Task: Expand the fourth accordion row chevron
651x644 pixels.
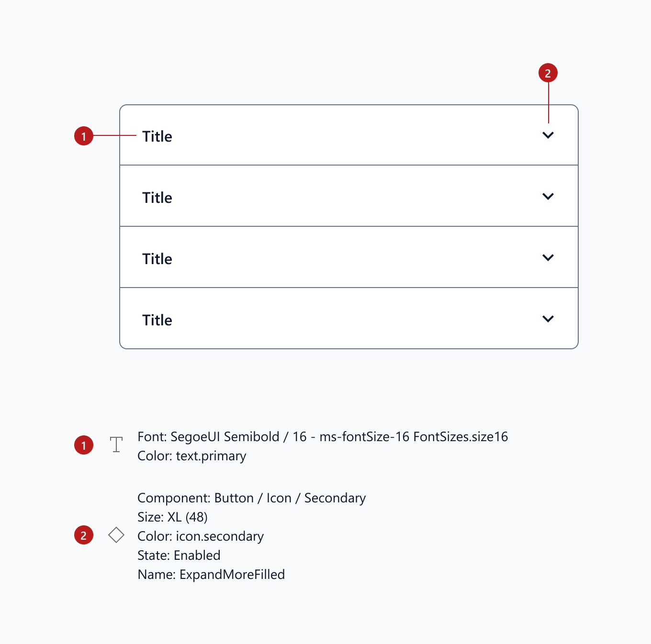Action: (x=548, y=319)
